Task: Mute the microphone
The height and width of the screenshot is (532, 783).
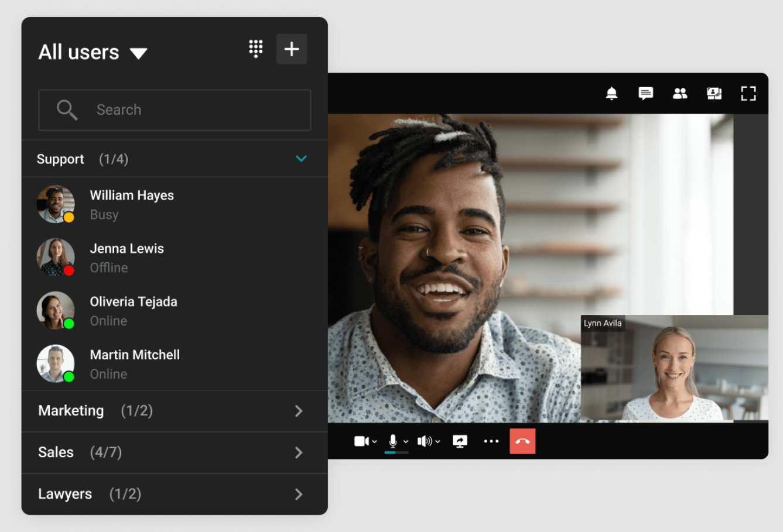Action: pyautogui.click(x=393, y=441)
